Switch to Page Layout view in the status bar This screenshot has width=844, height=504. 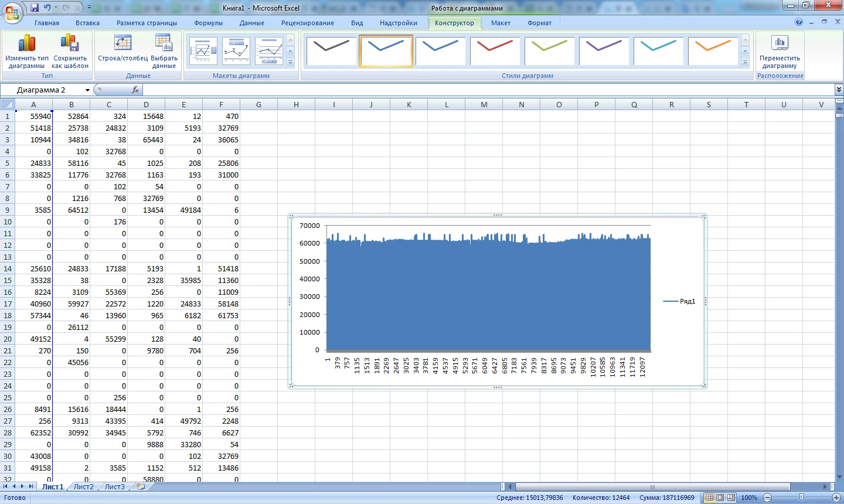click(720, 498)
